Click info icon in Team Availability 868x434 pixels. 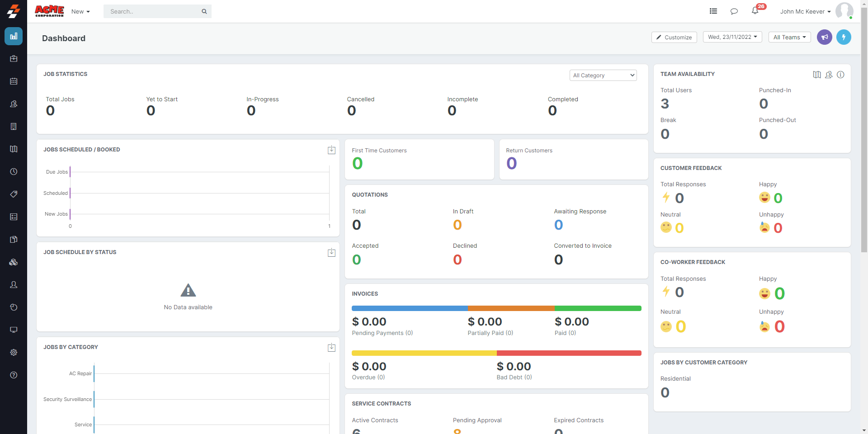click(840, 75)
